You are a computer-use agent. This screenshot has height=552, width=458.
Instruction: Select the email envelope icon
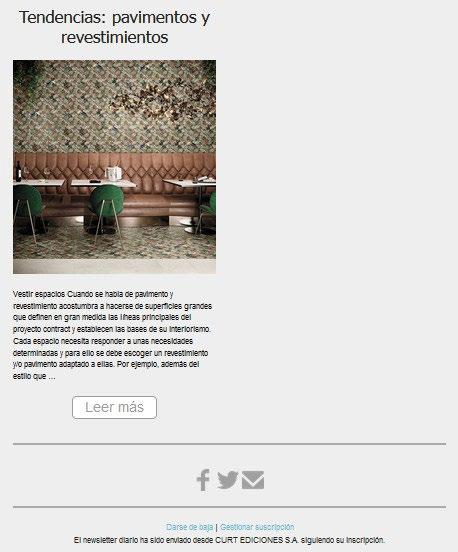coord(253,480)
